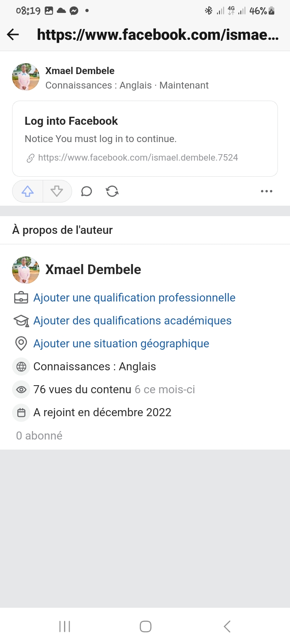Open Xmael Dembele name in author section
The width and height of the screenshot is (290, 644).
tap(93, 270)
